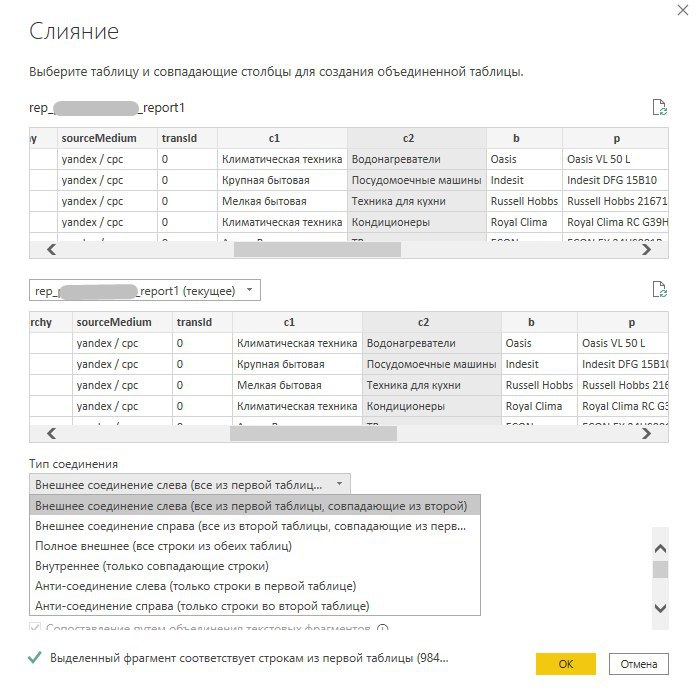
Task: Select sourceMedium column in second table
Action: tap(122, 322)
